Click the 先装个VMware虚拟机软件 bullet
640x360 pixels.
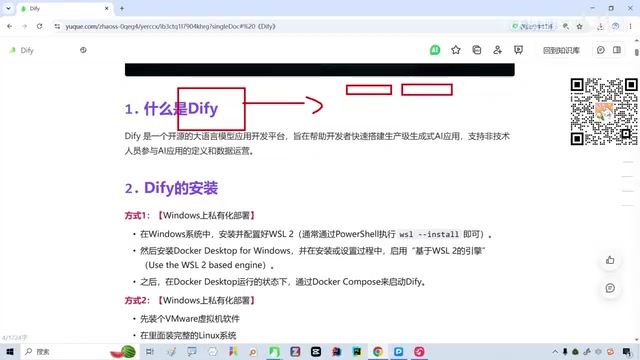190,319
